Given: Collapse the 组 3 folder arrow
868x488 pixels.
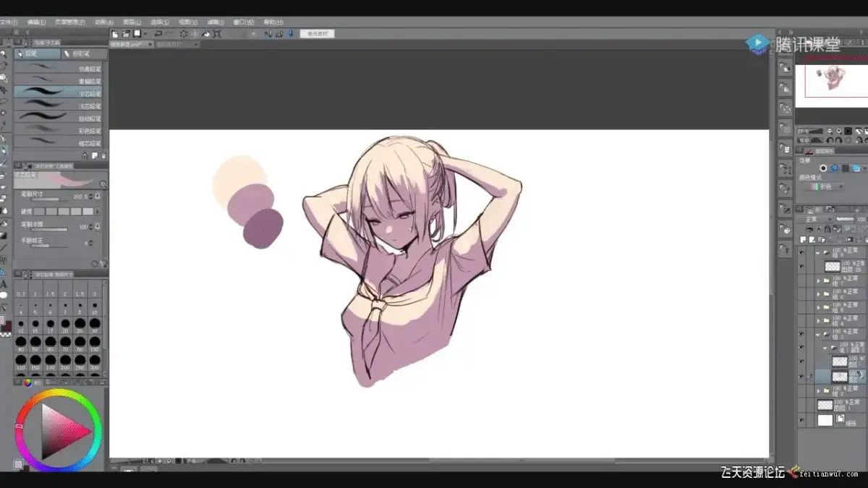Looking at the screenshot, I should click(817, 335).
